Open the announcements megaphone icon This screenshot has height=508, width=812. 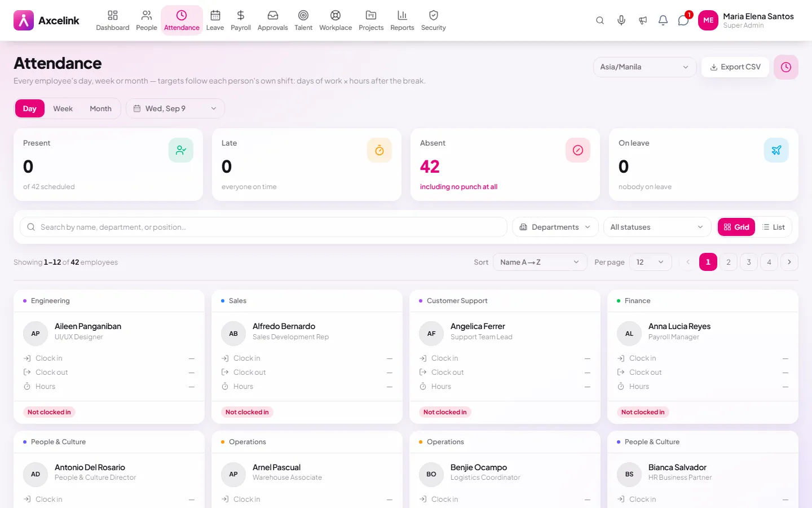(x=643, y=20)
